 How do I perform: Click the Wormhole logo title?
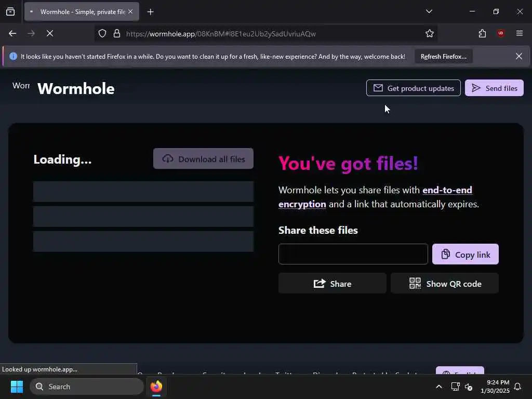(76, 89)
